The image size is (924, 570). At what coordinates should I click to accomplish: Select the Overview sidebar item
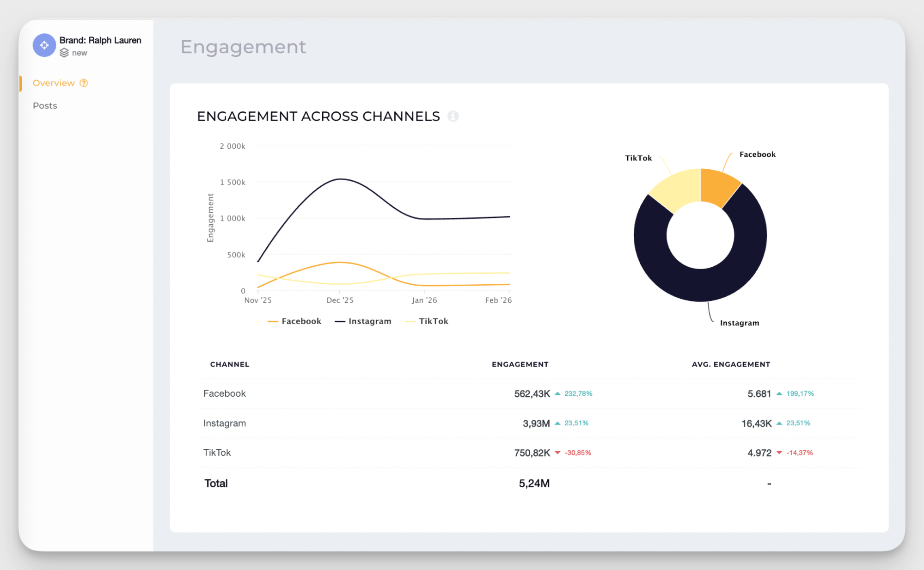[x=53, y=83]
